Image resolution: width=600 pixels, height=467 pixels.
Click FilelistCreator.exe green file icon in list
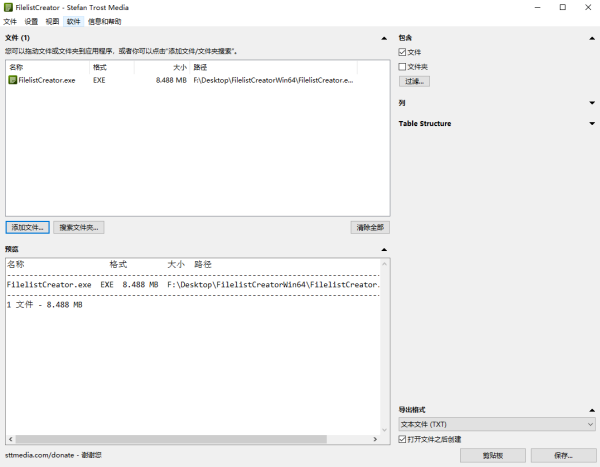[13, 80]
